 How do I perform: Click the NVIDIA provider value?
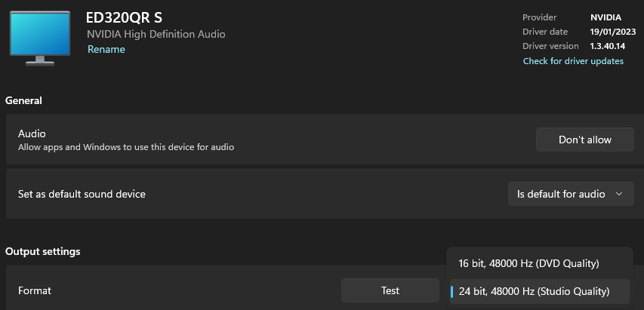coord(605,17)
